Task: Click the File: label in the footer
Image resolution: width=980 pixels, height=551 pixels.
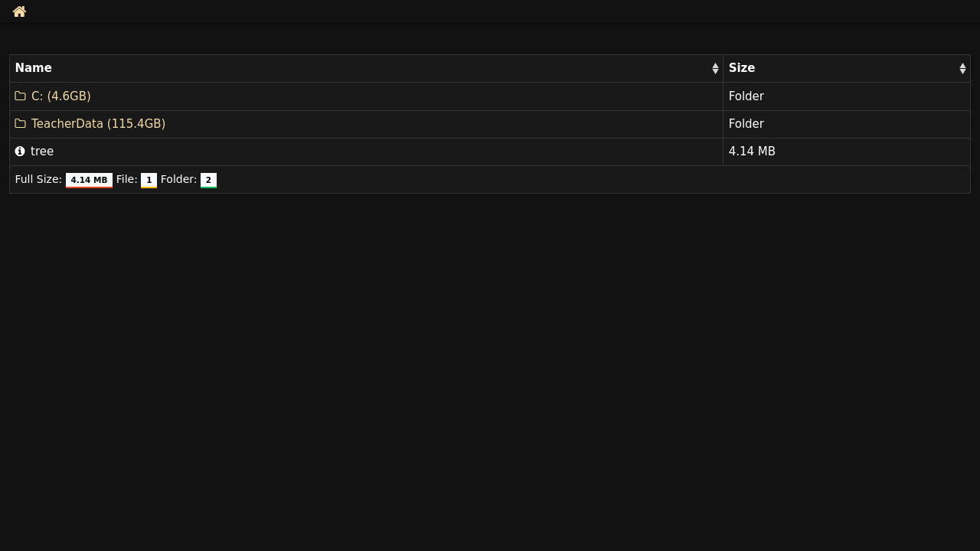Action: point(127,180)
